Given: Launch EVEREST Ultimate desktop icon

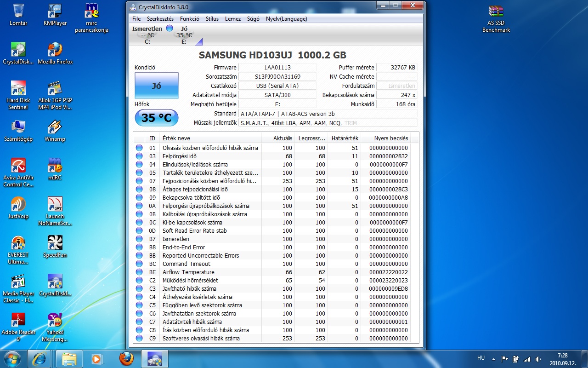Looking at the screenshot, I should (18, 250).
